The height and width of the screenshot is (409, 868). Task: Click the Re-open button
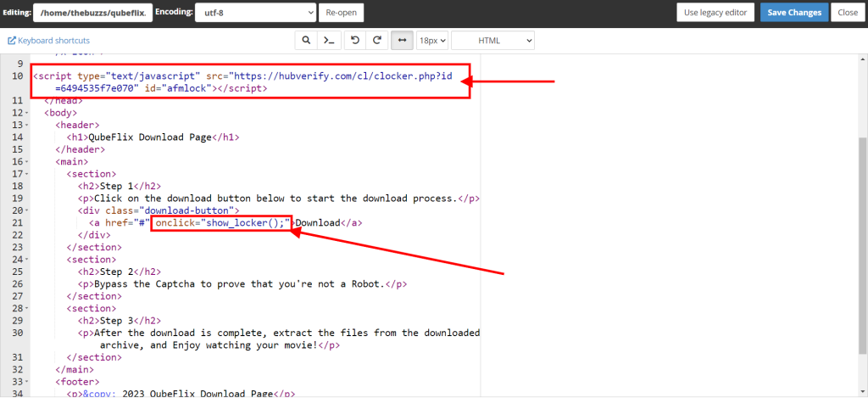click(x=341, y=12)
